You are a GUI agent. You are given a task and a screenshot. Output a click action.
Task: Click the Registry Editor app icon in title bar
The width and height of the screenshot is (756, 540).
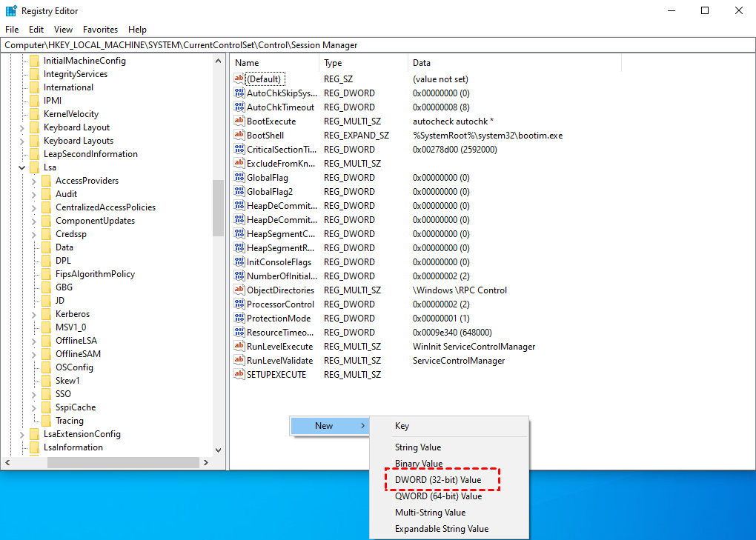point(11,11)
